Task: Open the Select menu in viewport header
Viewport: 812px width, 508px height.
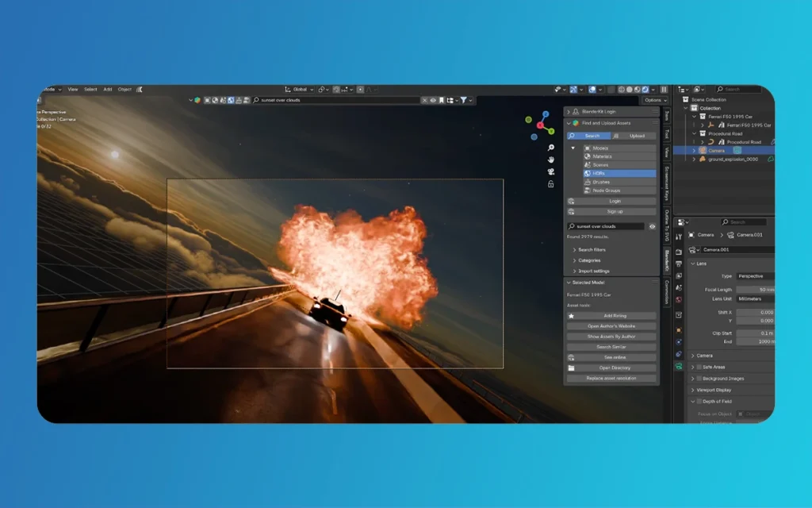Action: (x=90, y=89)
